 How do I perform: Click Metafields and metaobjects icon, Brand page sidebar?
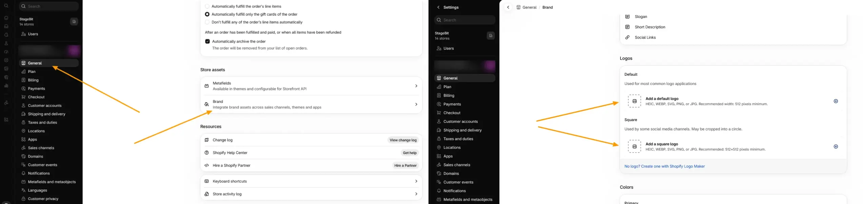point(439,200)
